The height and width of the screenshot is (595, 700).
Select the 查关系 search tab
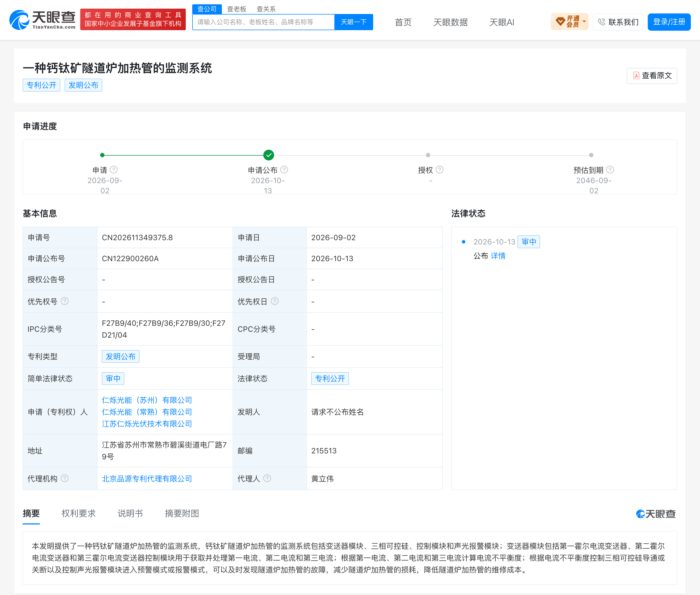click(x=266, y=9)
